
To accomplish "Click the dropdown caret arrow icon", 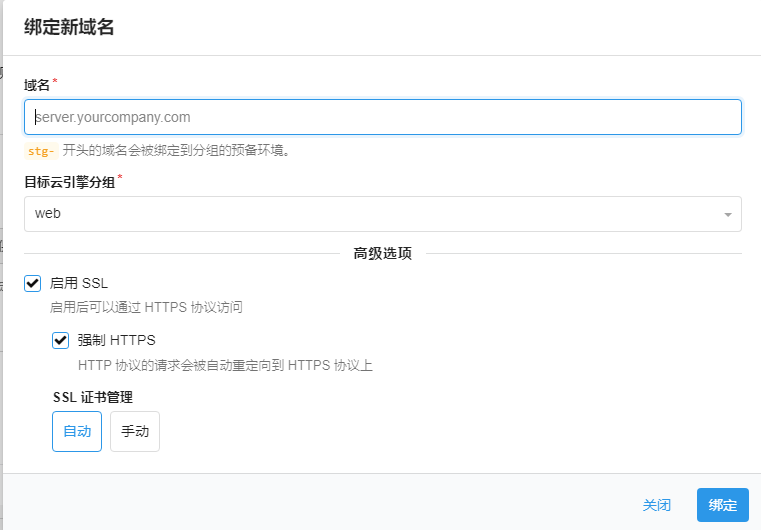I will point(727,215).
